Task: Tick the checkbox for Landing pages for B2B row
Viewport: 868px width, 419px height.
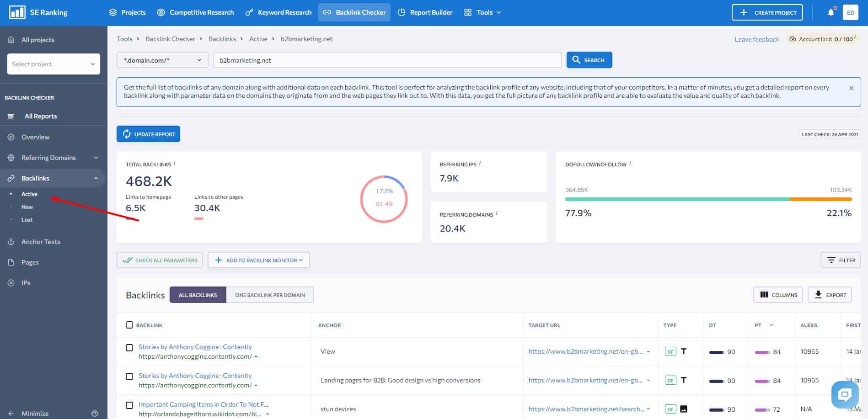Action: 129,377
